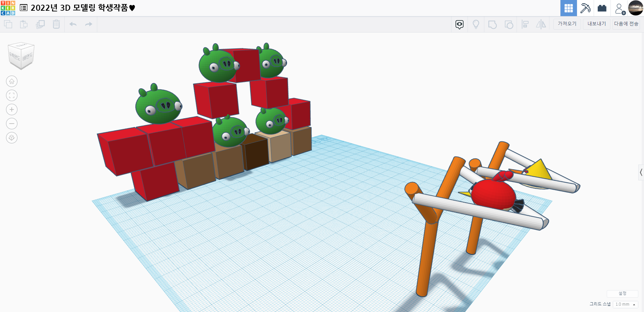
Task: Switch to orthographic view cube icon
Action: pos(12,138)
